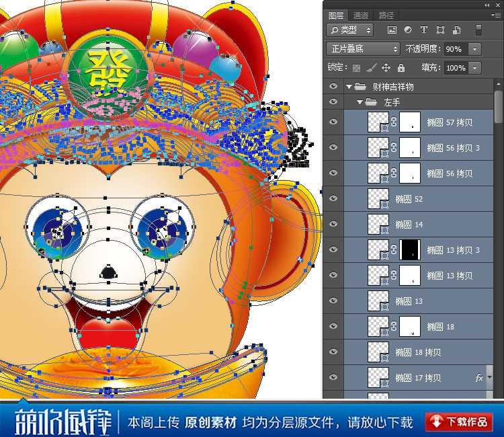Open the 类型 filter dropdown
504x437 pixels.
pos(349,30)
